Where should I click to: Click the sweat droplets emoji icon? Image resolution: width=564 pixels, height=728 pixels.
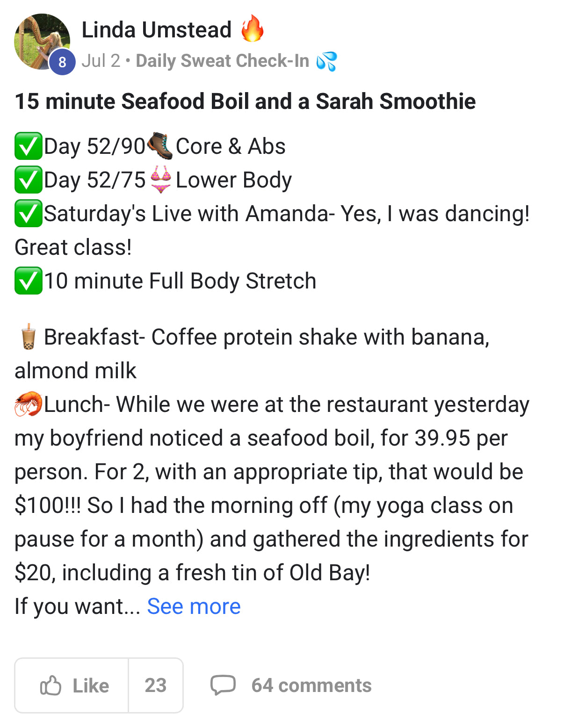(326, 61)
